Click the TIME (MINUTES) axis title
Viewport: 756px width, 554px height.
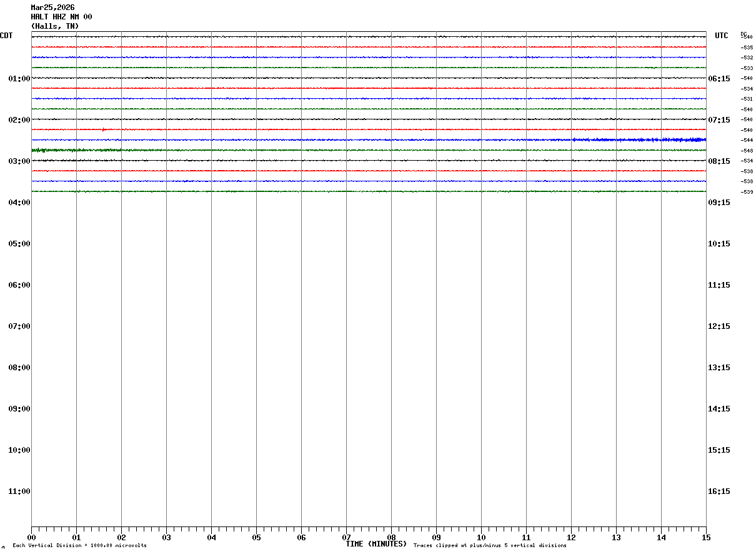tap(376, 544)
